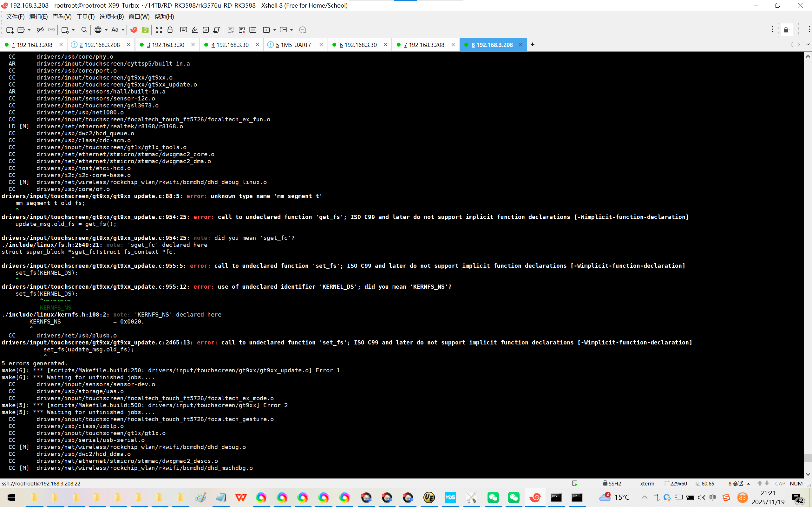The height and width of the screenshot is (507, 812).
Task: Click the highlight pen toolbar icon
Action: point(195,30)
